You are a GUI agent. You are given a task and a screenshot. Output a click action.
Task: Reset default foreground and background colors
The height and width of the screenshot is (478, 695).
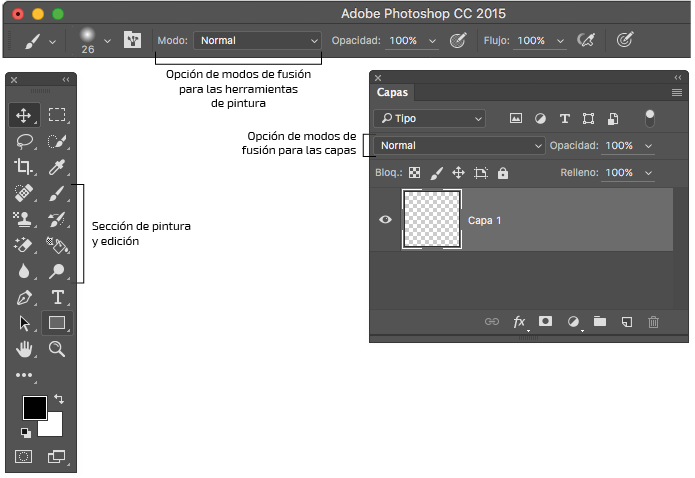26,433
